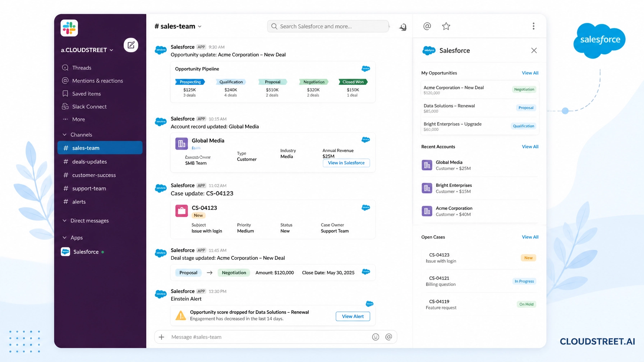Click the warning triangle icon in Einstein Alert
This screenshot has width=644, height=362.
tap(180, 316)
